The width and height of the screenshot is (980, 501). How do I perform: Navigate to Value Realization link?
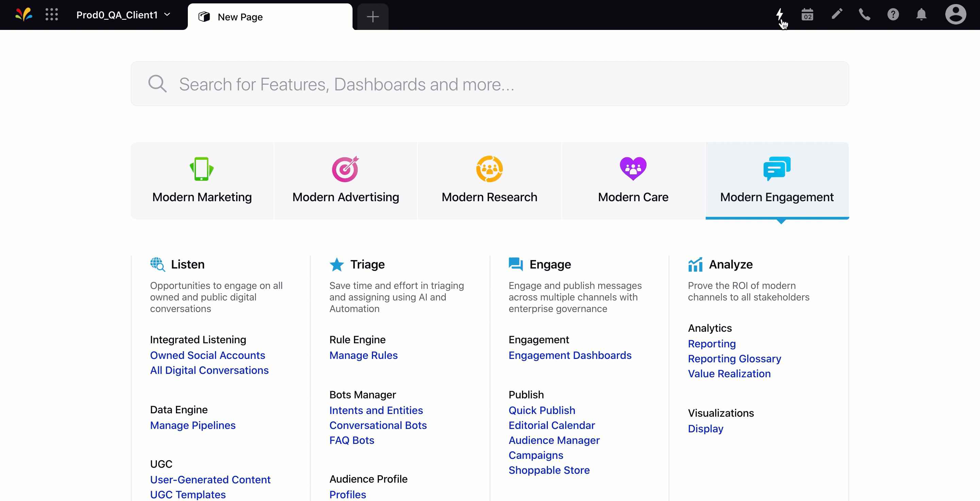pyautogui.click(x=729, y=373)
